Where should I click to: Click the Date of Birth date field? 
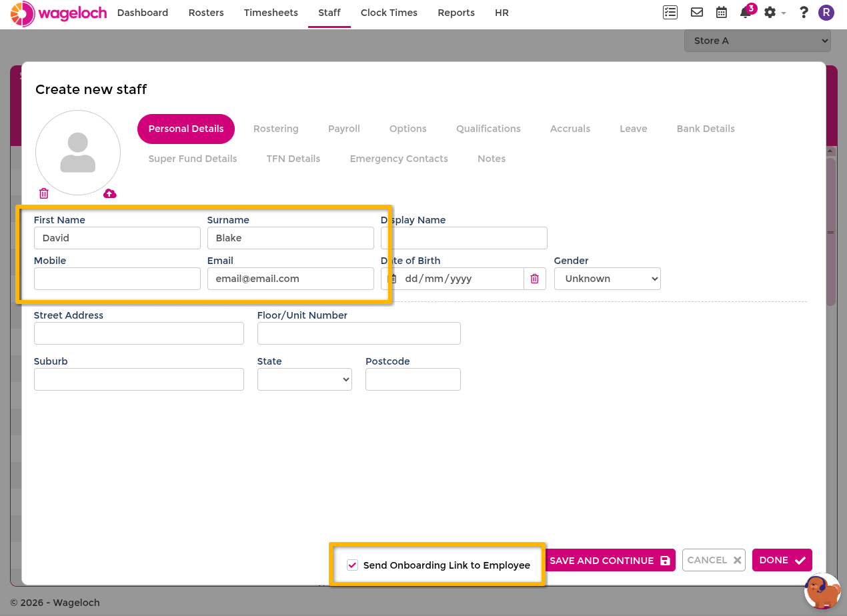[x=453, y=279]
